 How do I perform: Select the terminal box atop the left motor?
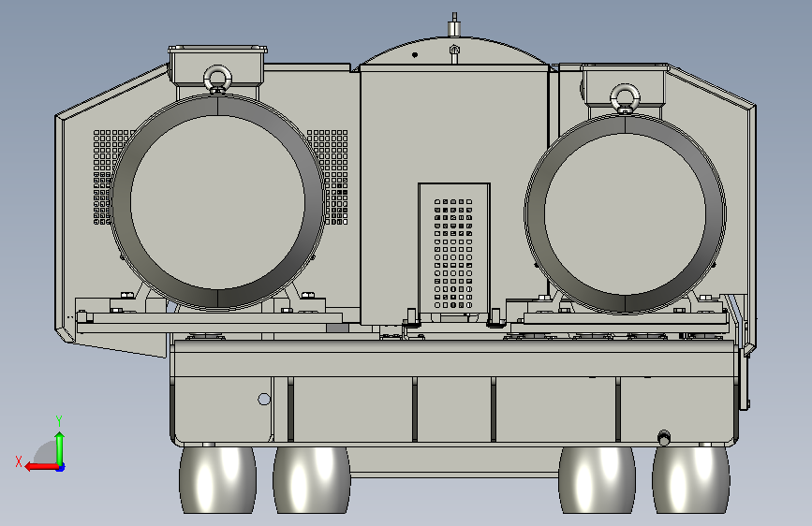tap(217, 66)
